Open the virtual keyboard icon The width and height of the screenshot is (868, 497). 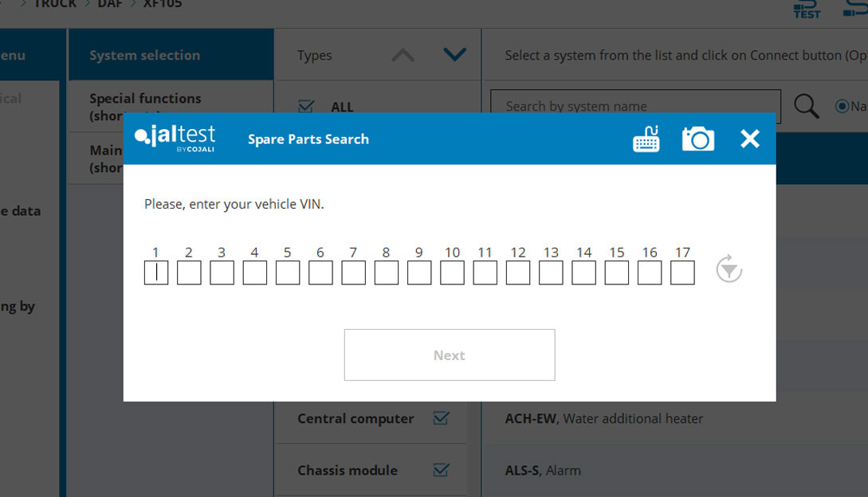pyautogui.click(x=646, y=139)
